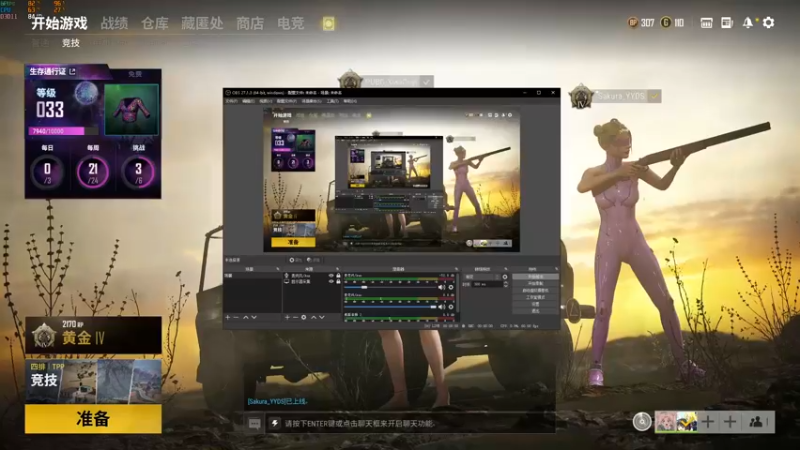This screenshot has width=800, height=450.
Task: Select the 竞技 sub-tab under 开始游戏
Action: tap(71, 43)
